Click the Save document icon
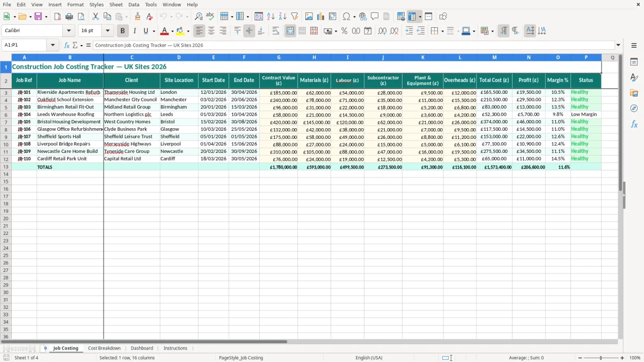The height and width of the screenshot is (362, 644). (x=38, y=17)
